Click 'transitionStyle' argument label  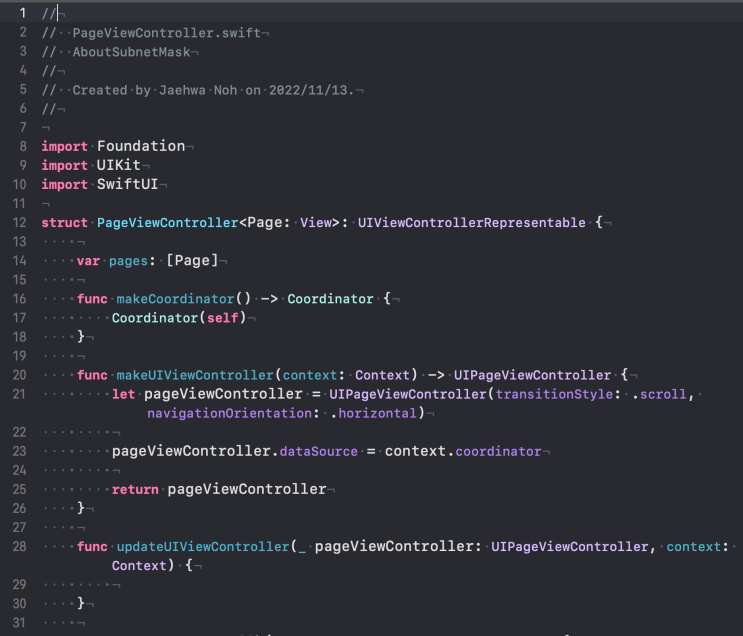coord(554,394)
